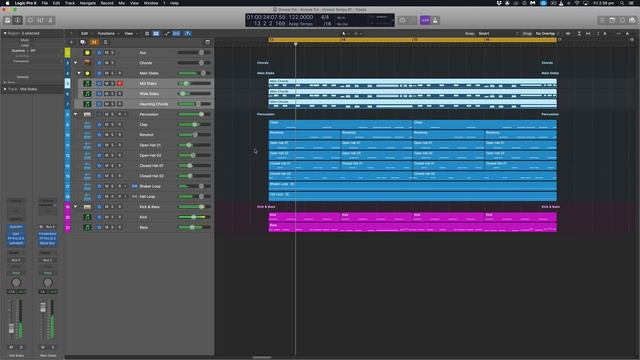Viewport: 640px width, 360px height.
Task: Adjust the Mid Stabs channel strip fader
Action: tap(11, 328)
